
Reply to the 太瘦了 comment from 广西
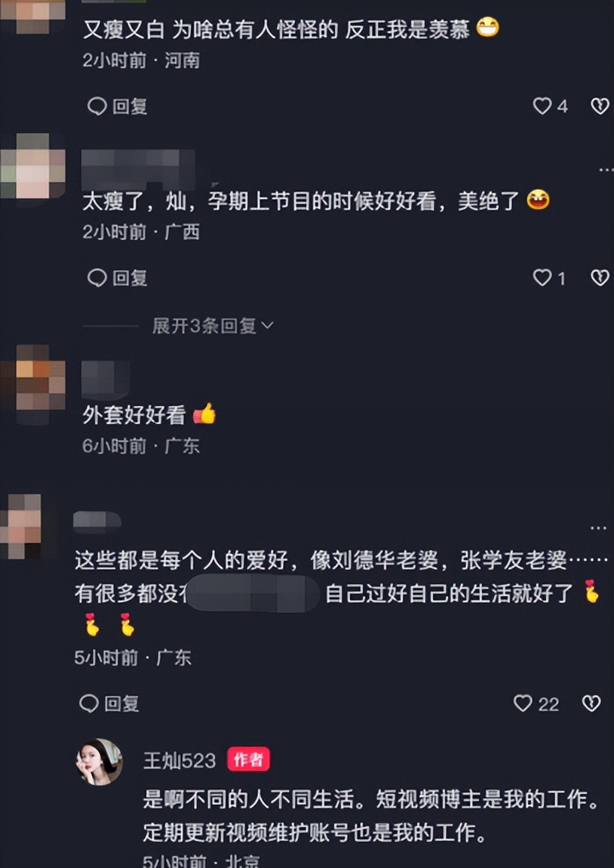tap(117, 278)
